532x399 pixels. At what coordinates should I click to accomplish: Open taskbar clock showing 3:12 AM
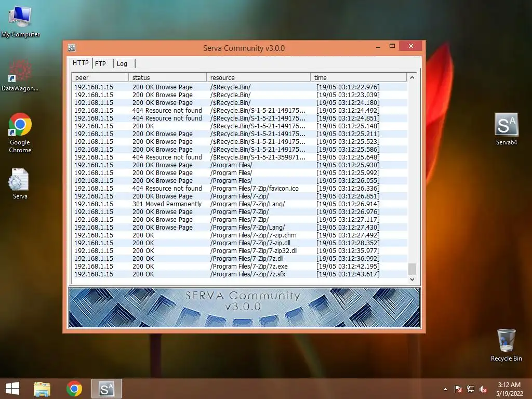(x=509, y=389)
